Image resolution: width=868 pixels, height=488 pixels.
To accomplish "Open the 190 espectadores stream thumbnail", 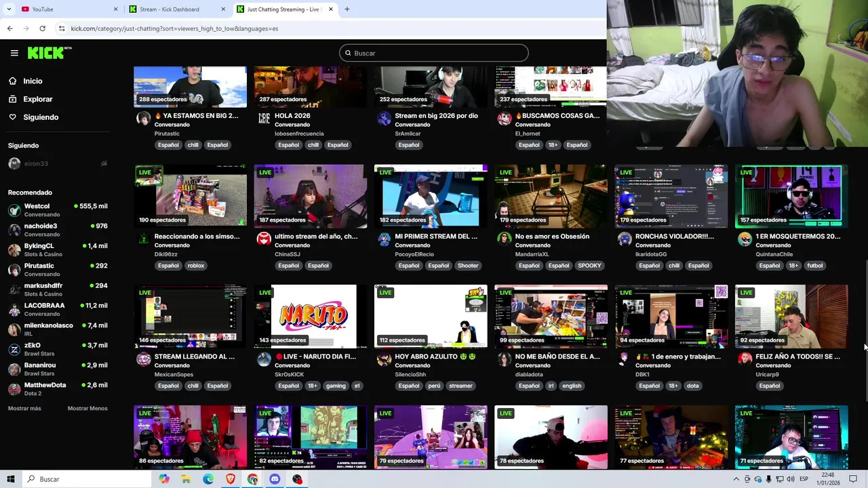I will (190, 196).
